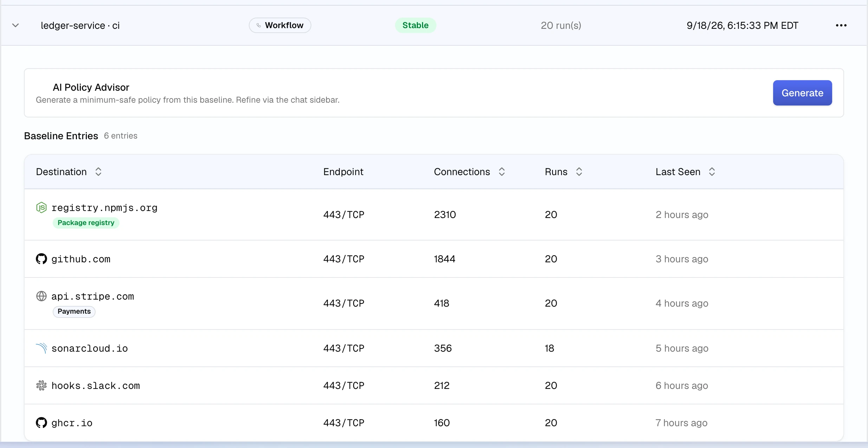This screenshot has width=868, height=448.
Task: Collapse the ledger-service · ci row chevron
Action: pos(15,25)
